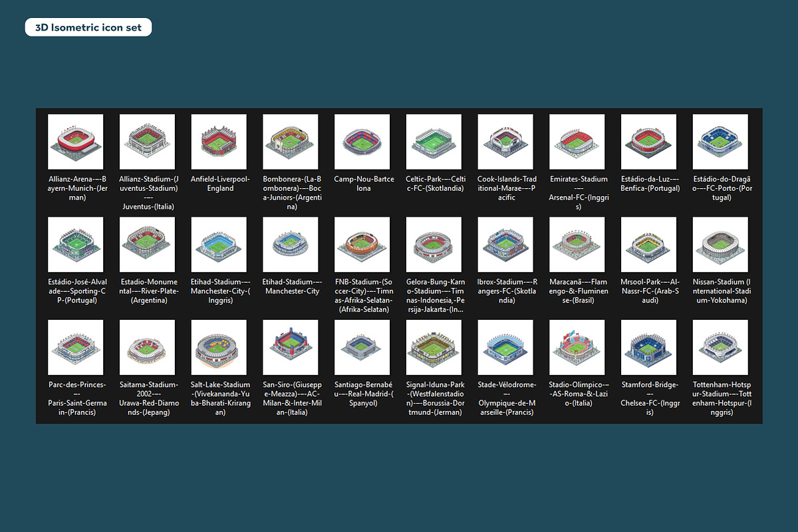This screenshot has width=798, height=532.
Task: Click the Santiago Bernabéu Real Madrid icon
Action: click(362, 347)
